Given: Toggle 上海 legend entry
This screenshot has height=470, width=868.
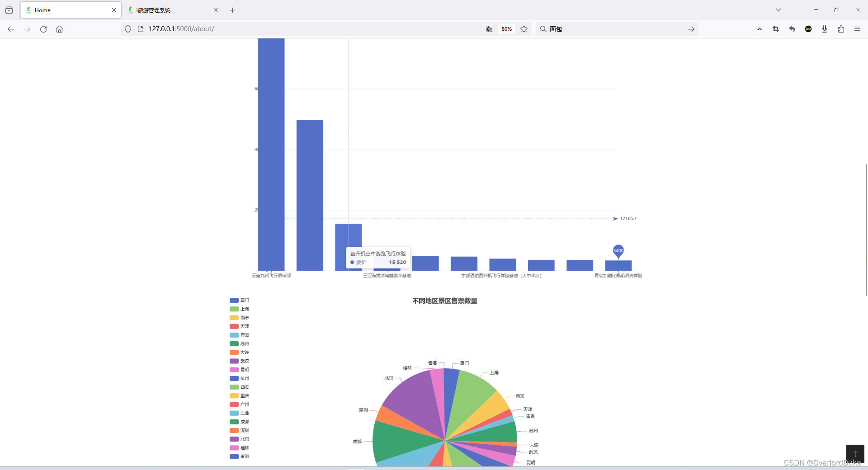Looking at the screenshot, I should point(239,309).
